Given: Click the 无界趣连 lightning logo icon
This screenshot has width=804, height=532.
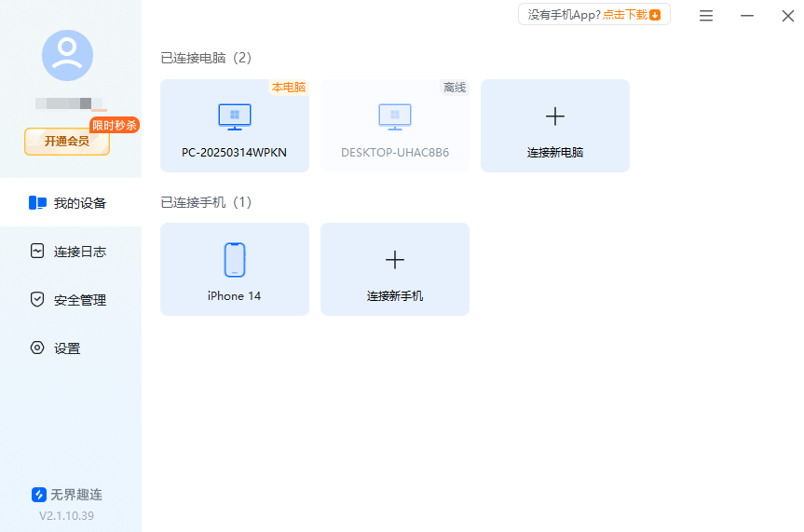Looking at the screenshot, I should pyautogui.click(x=39, y=495).
